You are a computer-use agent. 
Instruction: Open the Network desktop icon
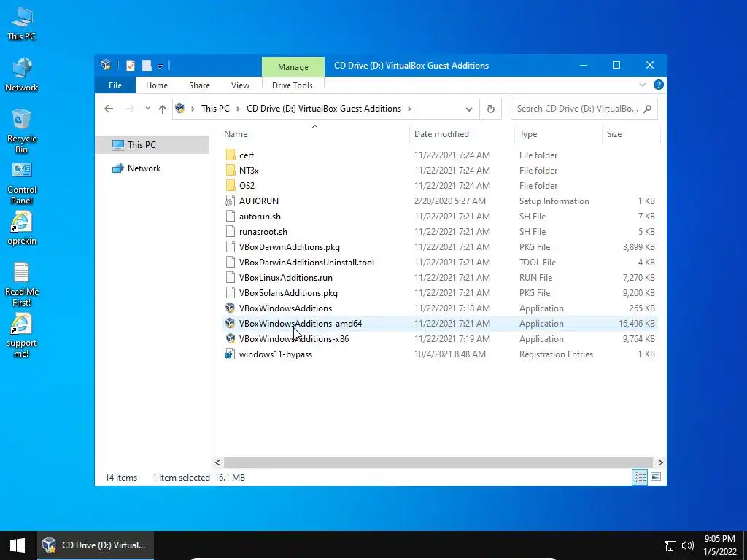pos(21,75)
